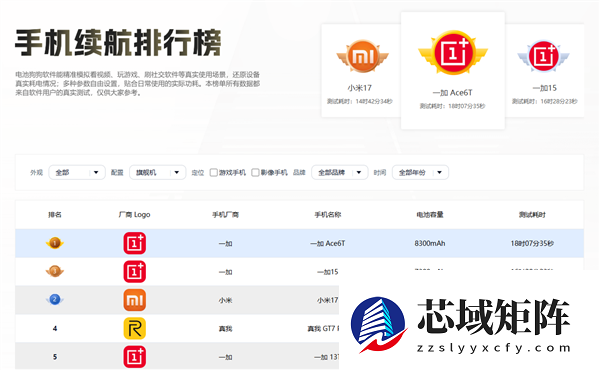Open the 一加 Ace6T top card
The image size is (600, 370).
click(x=453, y=70)
